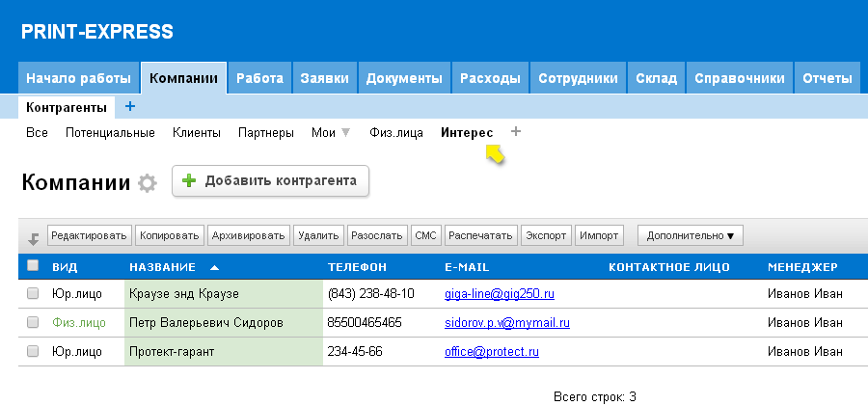
Task: Toggle the select-all checkbox in table header
Action: [x=33, y=266]
